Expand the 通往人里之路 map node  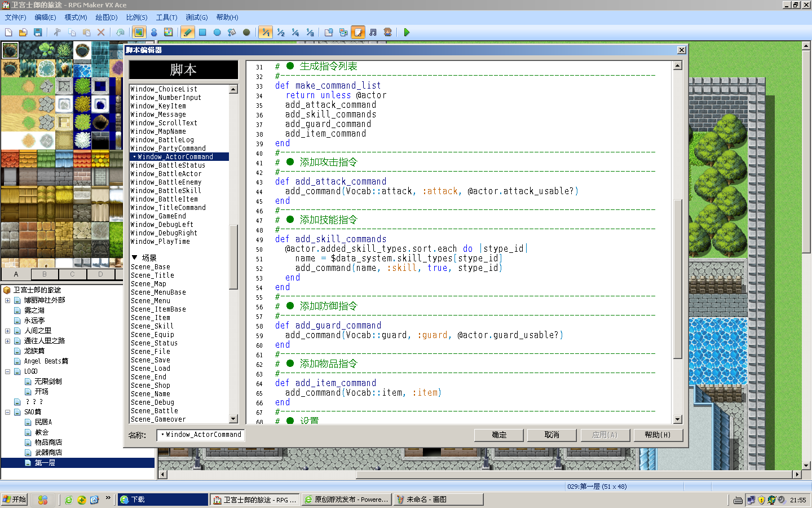(x=7, y=341)
